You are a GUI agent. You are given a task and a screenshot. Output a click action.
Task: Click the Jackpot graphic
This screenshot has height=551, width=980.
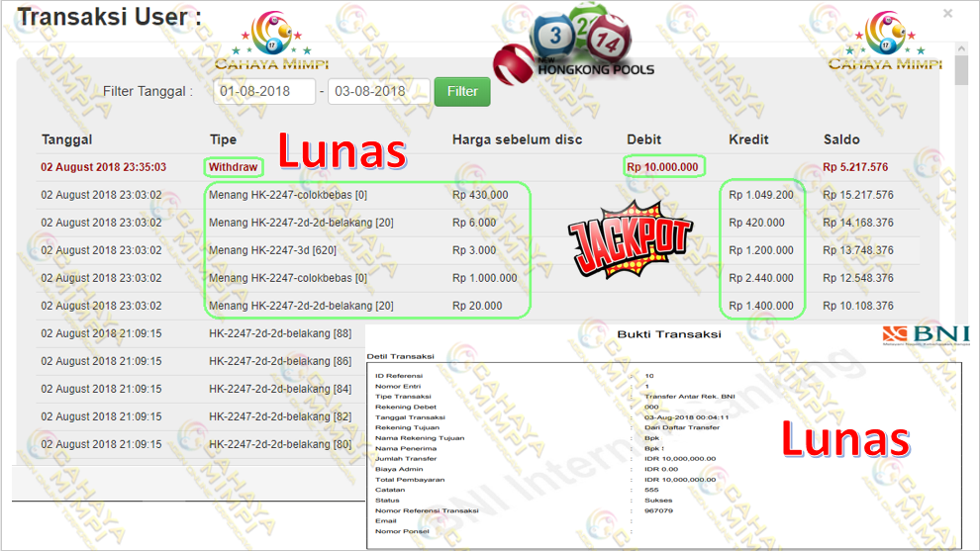(x=631, y=237)
